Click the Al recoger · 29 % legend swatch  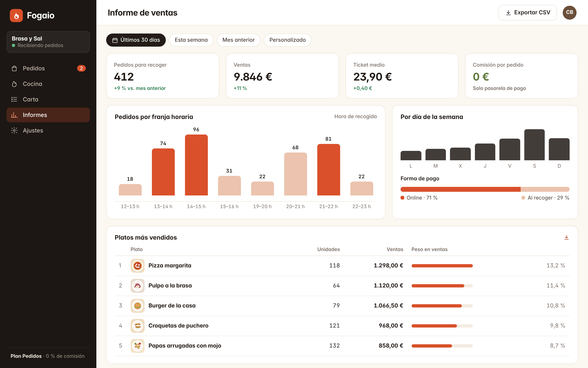click(523, 198)
